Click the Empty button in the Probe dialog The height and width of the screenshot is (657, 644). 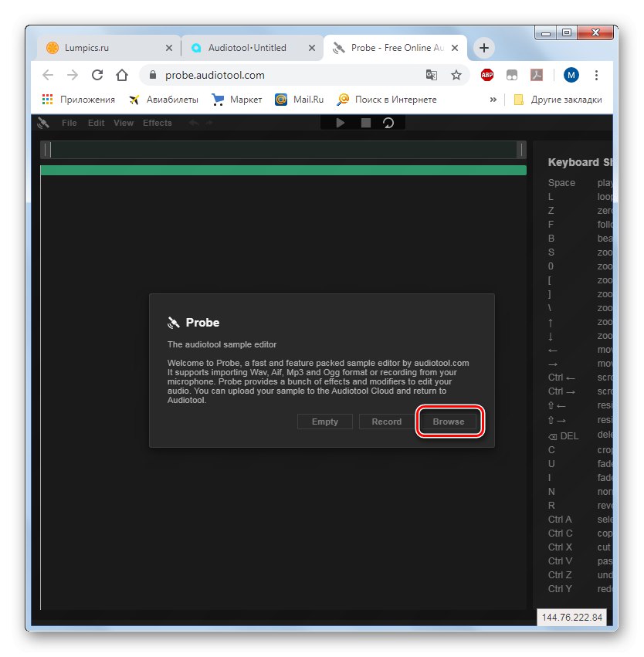click(x=325, y=422)
